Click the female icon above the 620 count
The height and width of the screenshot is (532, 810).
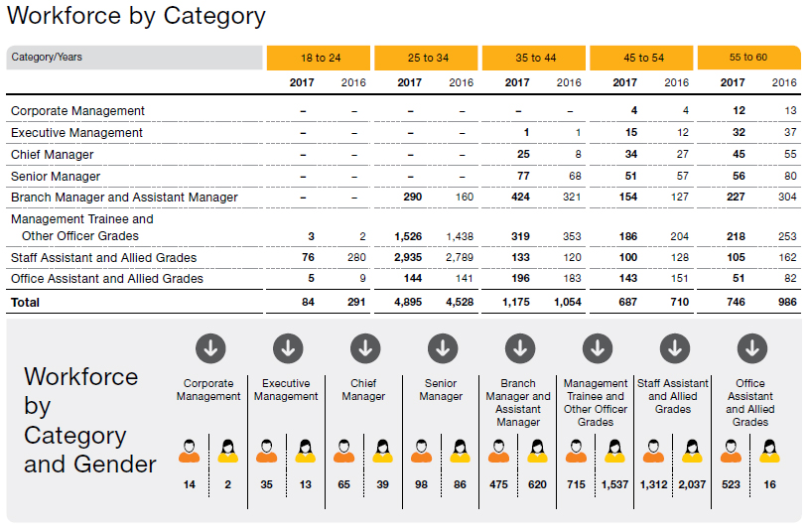[537, 452]
